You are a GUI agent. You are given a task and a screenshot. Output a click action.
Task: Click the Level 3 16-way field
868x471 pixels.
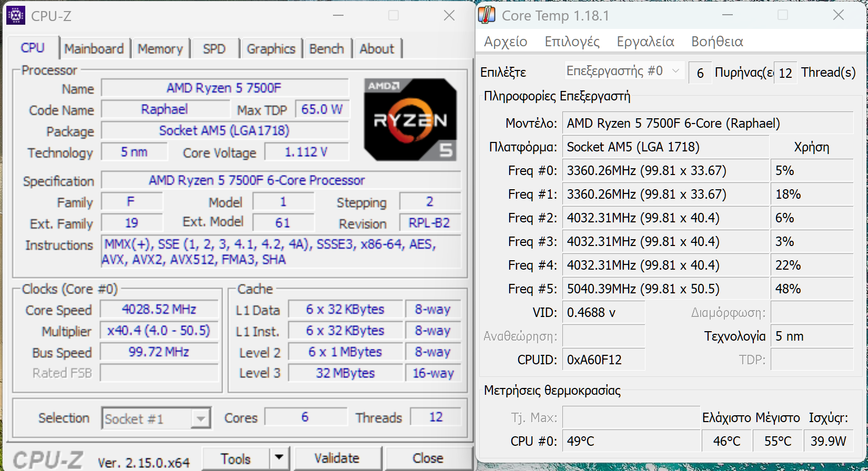click(433, 373)
